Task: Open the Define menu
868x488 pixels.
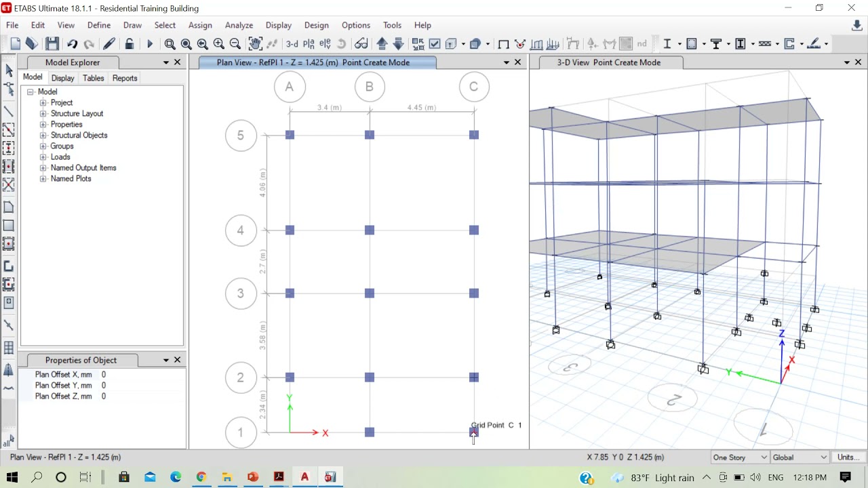Action: (99, 25)
